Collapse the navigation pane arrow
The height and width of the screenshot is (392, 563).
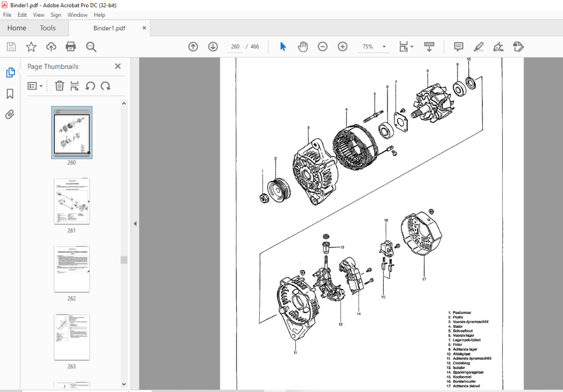135,224
